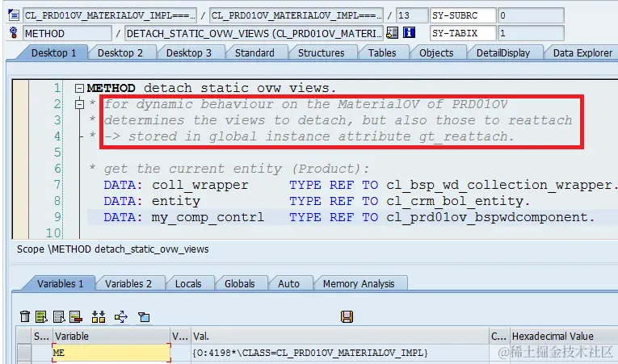Click the Hexadecimal Value column header
The height and width of the screenshot is (364, 618).
pos(564,336)
